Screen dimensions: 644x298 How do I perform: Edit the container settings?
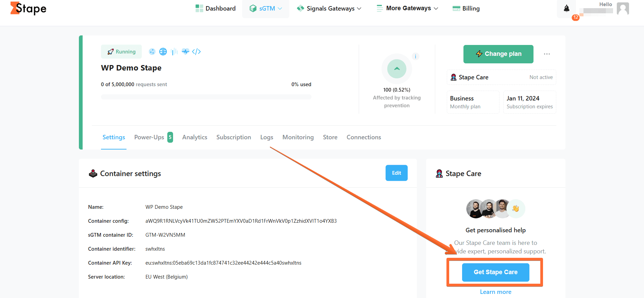(x=396, y=173)
